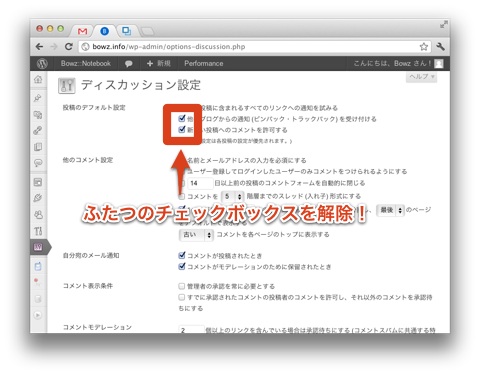Switch to the Gmail browser tab
This screenshot has height=375, width=480.
pyautogui.click(x=82, y=31)
